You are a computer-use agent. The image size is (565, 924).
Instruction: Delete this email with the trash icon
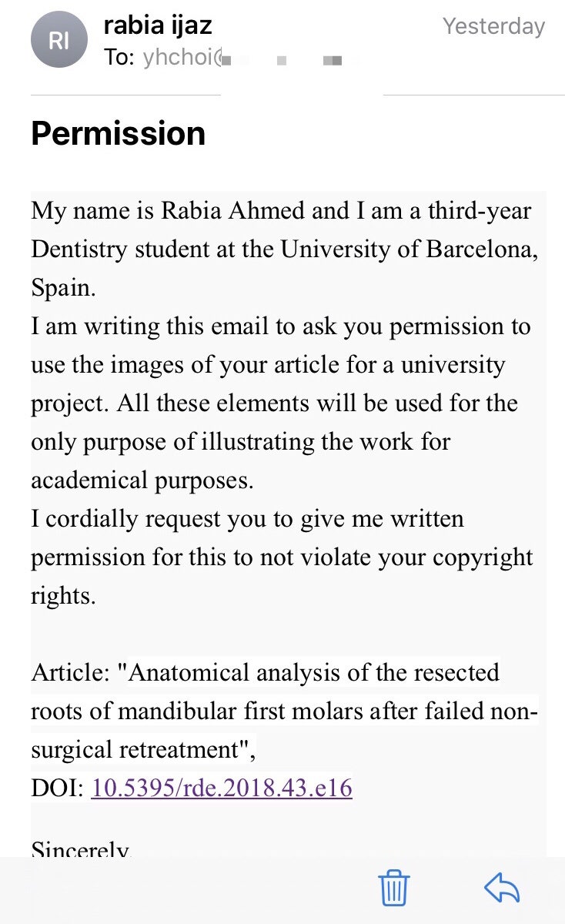[x=394, y=889]
